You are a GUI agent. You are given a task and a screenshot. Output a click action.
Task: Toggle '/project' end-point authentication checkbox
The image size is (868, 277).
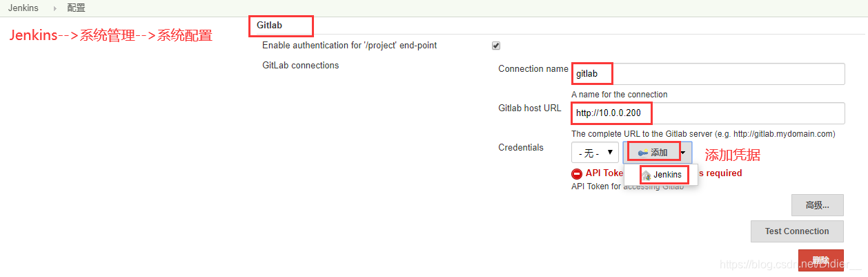click(x=495, y=46)
